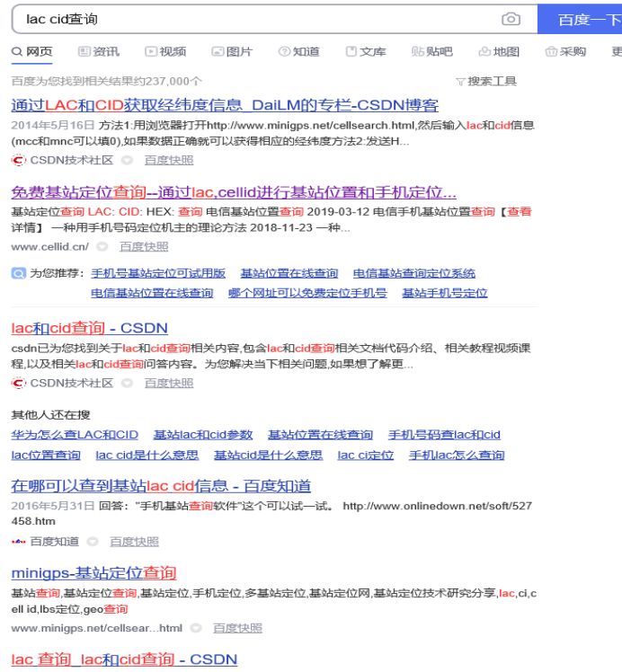Click the 百度一下 search button
The image size is (622, 672).
coord(581,19)
